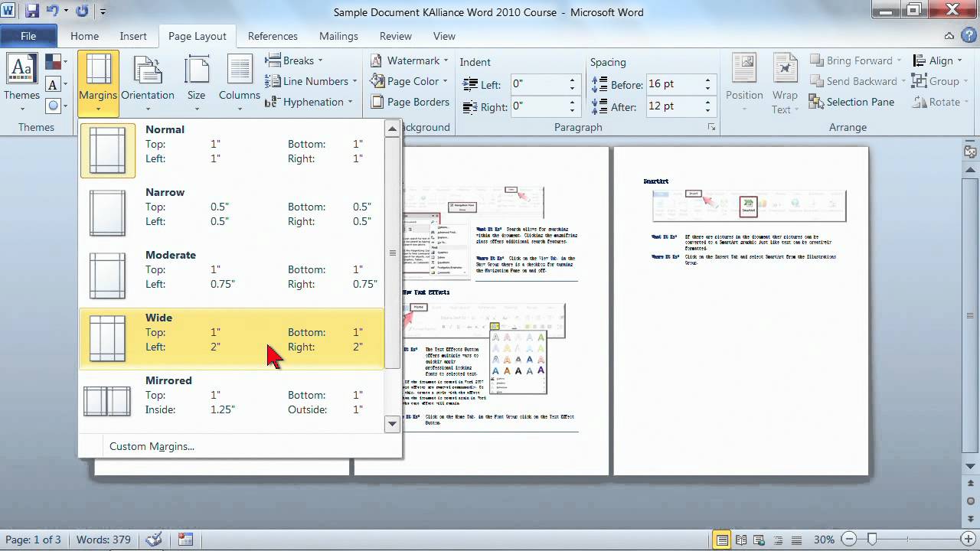The width and height of the screenshot is (980, 551).
Task: Switch to the Review tab
Action: click(x=396, y=36)
